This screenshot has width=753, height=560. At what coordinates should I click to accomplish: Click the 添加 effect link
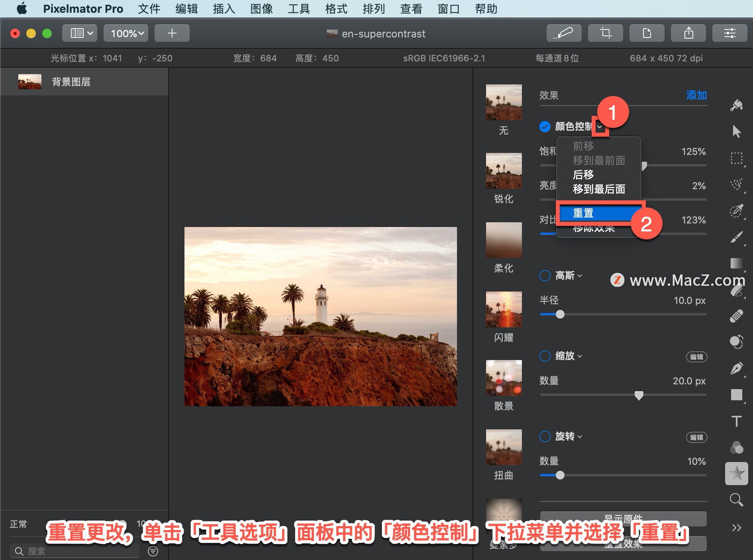(696, 95)
